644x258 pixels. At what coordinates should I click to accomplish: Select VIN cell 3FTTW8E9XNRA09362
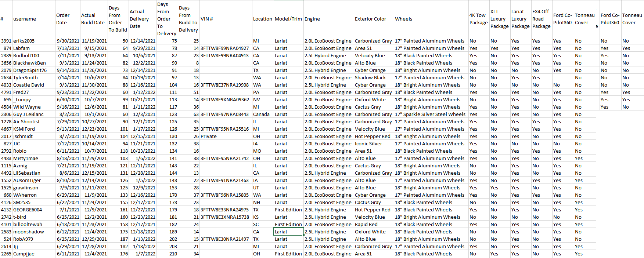226,99
